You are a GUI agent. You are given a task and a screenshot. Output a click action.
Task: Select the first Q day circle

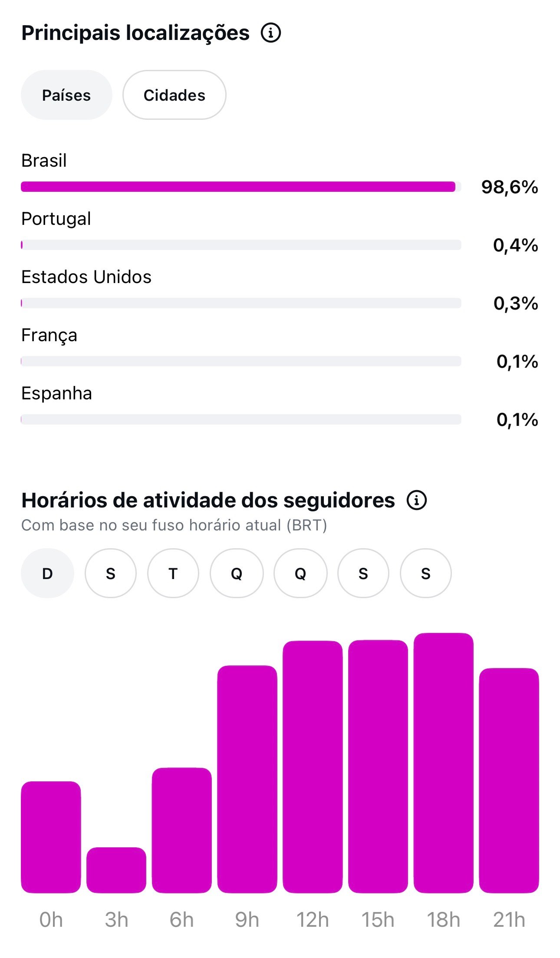tap(237, 573)
